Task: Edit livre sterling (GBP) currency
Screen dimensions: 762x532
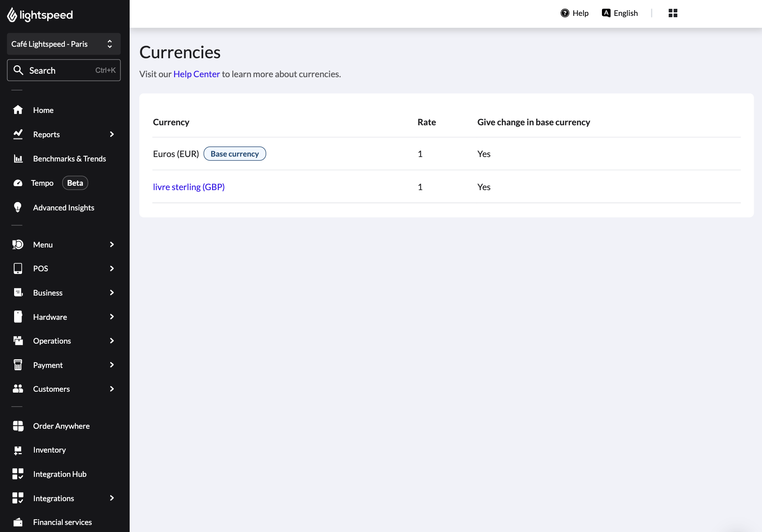Action: click(x=188, y=187)
